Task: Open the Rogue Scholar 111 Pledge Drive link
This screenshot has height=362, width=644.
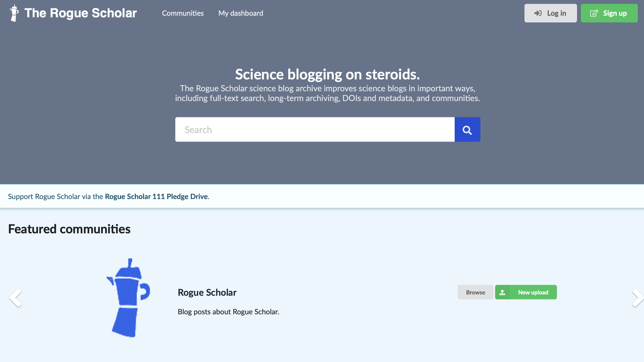Action: pyautogui.click(x=156, y=196)
